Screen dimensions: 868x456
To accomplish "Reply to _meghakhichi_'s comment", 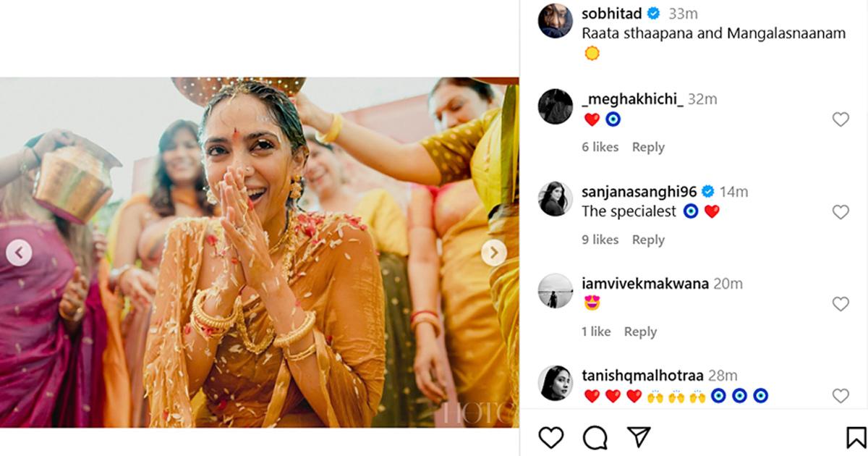I will tap(648, 147).
